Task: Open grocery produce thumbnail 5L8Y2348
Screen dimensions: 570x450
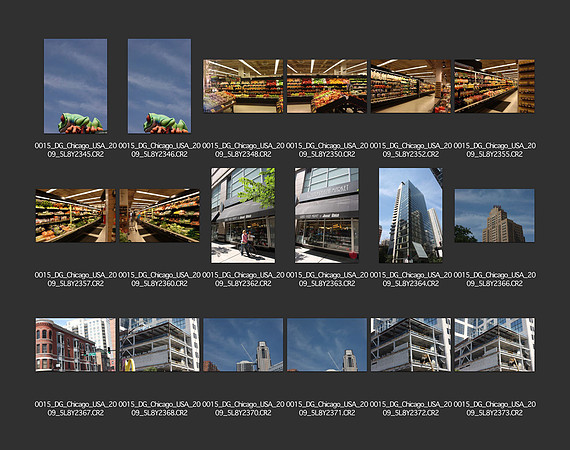Action: click(243, 86)
